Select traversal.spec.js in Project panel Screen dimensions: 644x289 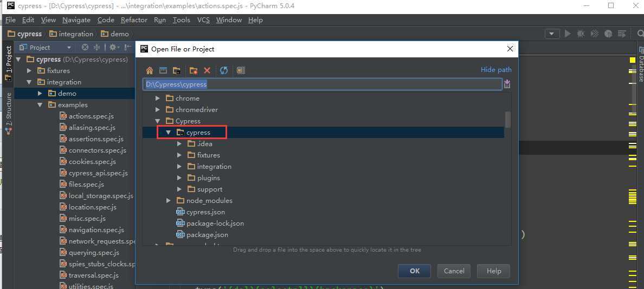[x=89, y=275]
